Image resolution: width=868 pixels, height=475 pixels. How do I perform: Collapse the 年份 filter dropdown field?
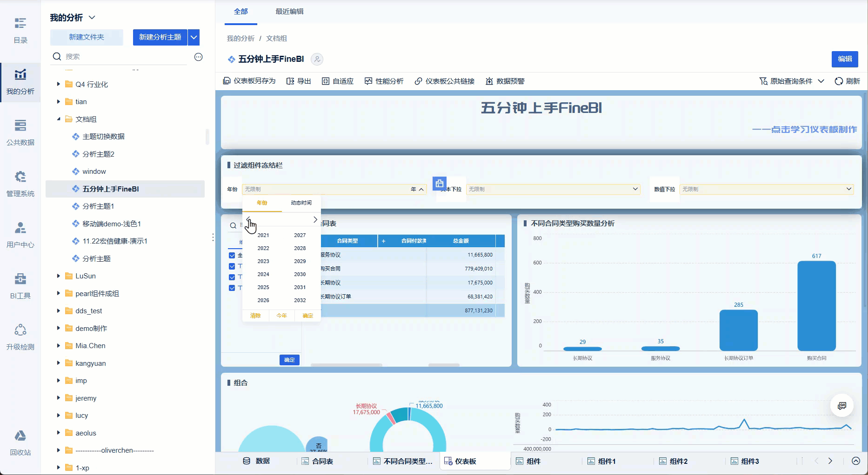[334, 189]
